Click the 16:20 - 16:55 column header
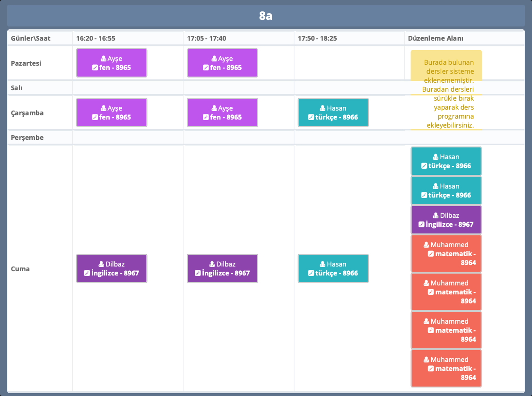532x396 pixels. 96,38
